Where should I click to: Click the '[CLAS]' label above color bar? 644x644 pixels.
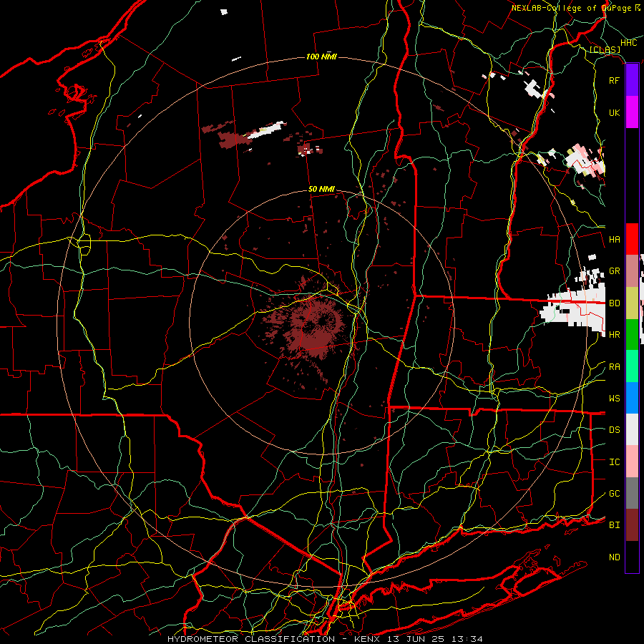[605, 49]
